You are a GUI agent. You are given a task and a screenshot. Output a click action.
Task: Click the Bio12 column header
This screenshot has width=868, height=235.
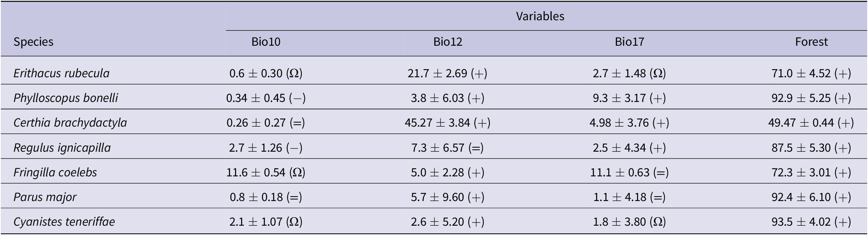447,42
